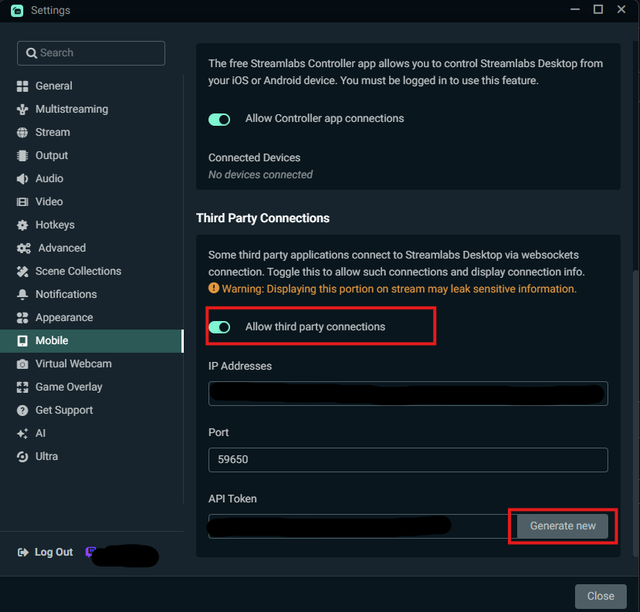
Task: Click the Stream globe icon
Action: tap(22, 133)
